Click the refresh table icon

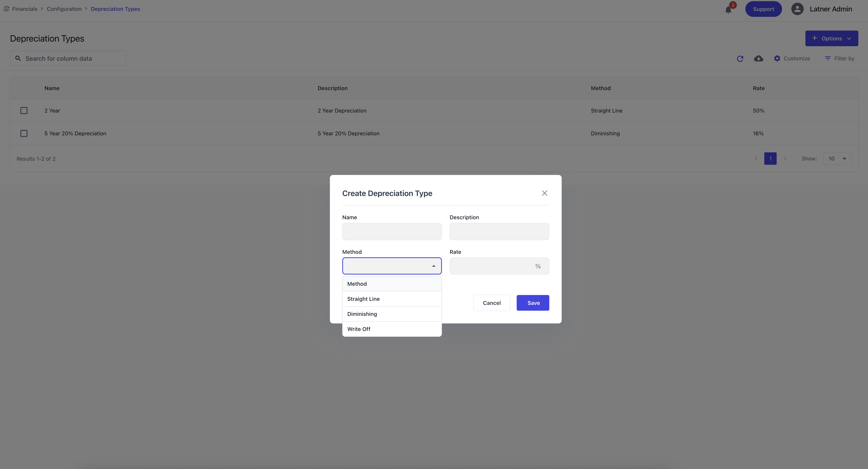coord(740,59)
